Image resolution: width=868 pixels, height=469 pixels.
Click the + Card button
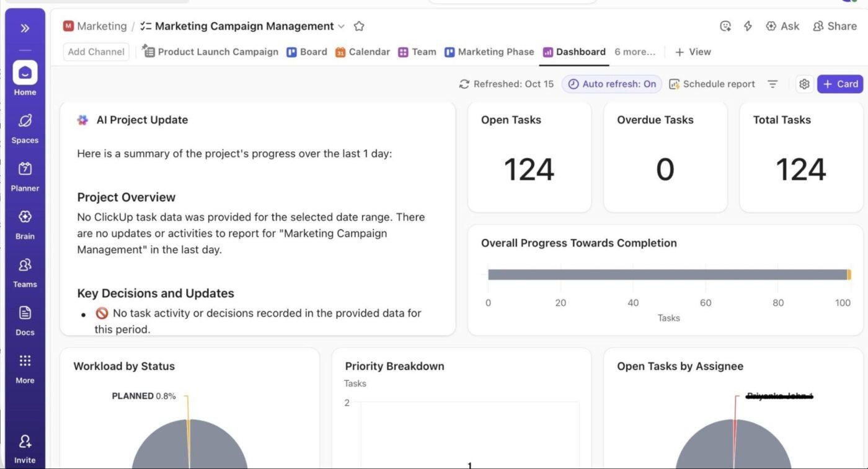pos(839,84)
